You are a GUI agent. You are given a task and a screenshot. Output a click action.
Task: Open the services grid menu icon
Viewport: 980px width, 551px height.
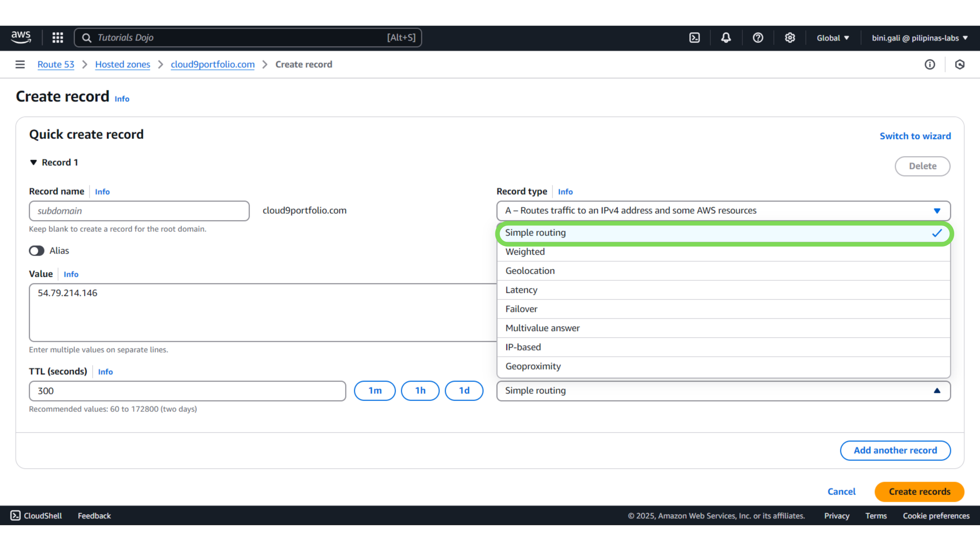pyautogui.click(x=57, y=37)
